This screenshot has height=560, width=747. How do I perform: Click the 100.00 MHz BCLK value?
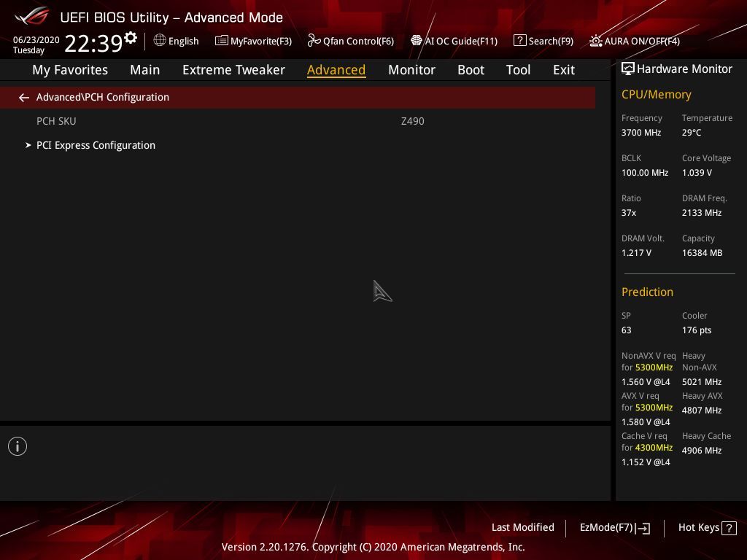pyautogui.click(x=645, y=173)
